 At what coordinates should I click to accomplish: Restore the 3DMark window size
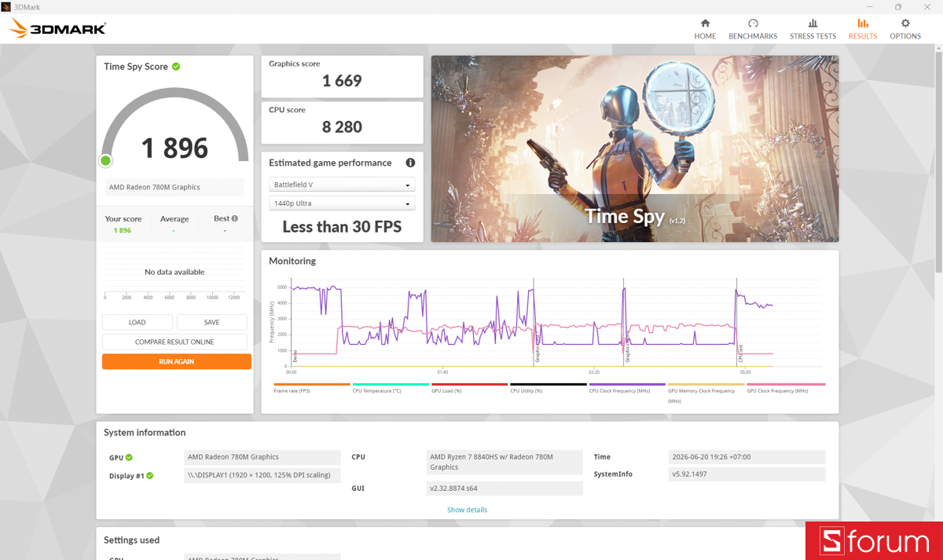coord(898,6)
